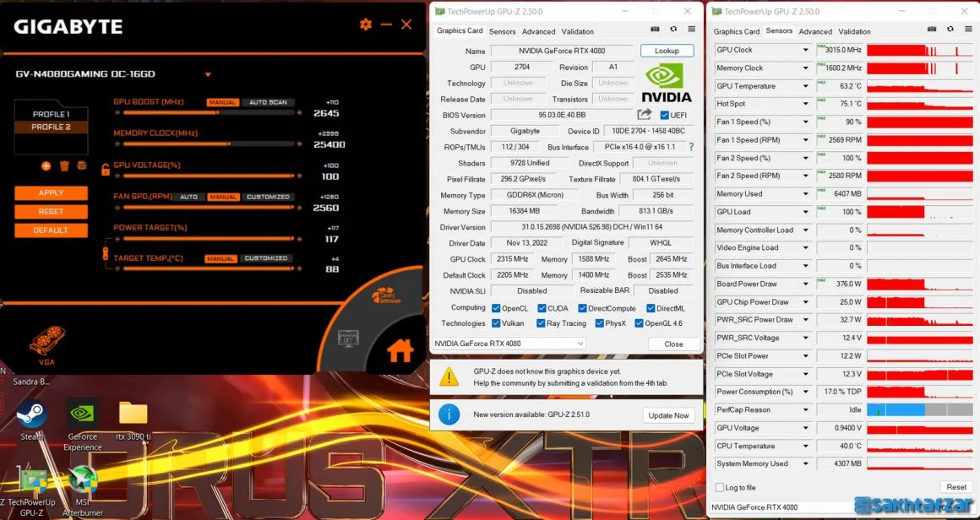
Task: Open Validation tab in Sensors window
Action: [x=854, y=31]
